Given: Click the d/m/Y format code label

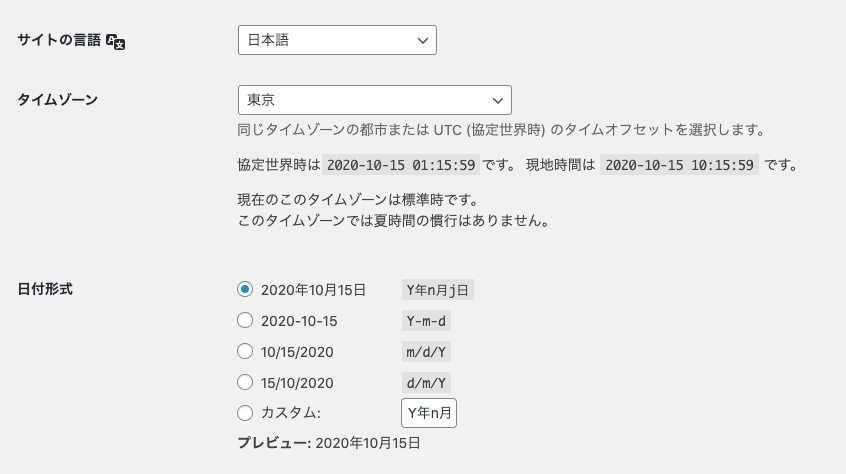Looking at the screenshot, I should click(x=426, y=383).
